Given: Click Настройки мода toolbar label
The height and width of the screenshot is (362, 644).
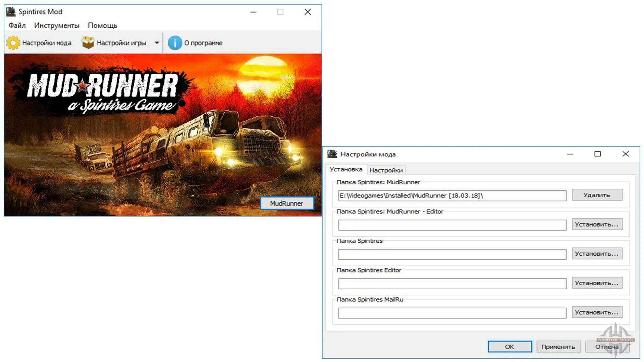Looking at the screenshot, I should tap(47, 43).
